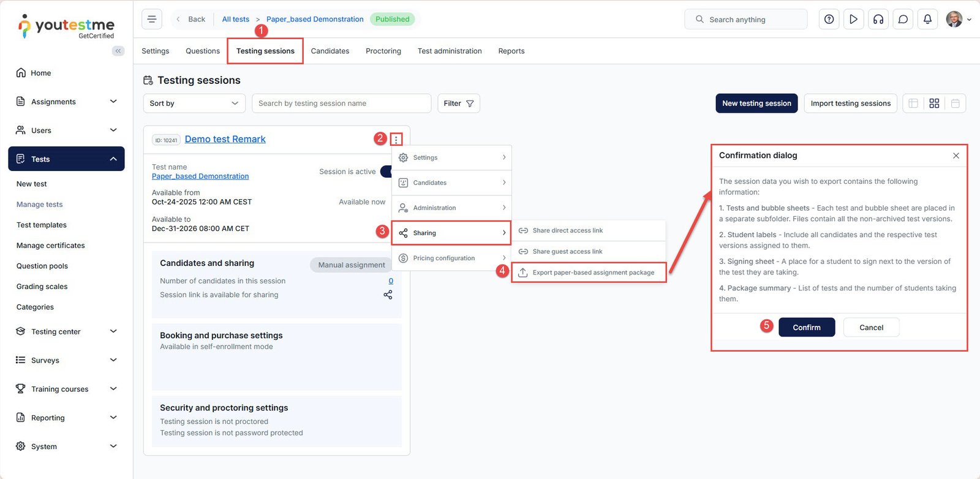This screenshot has width=980, height=479.
Task: Switch to grid view icon
Action: (934, 104)
